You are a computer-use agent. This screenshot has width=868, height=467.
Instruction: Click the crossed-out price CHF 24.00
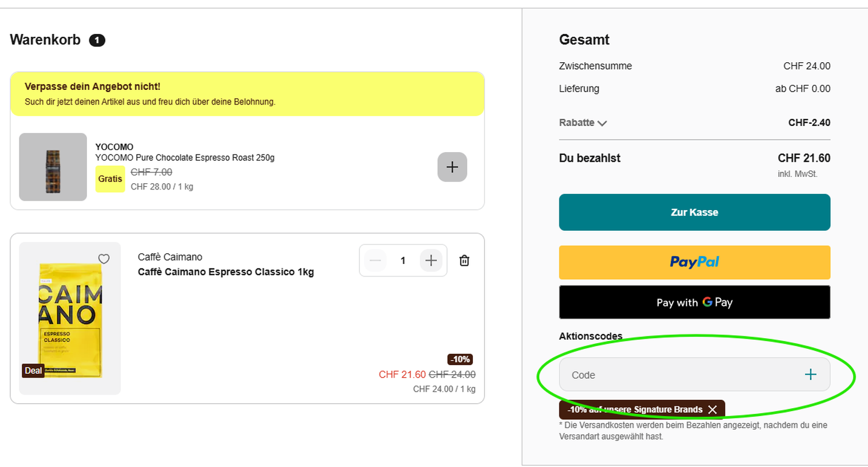pyautogui.click(x=452, y=374)
